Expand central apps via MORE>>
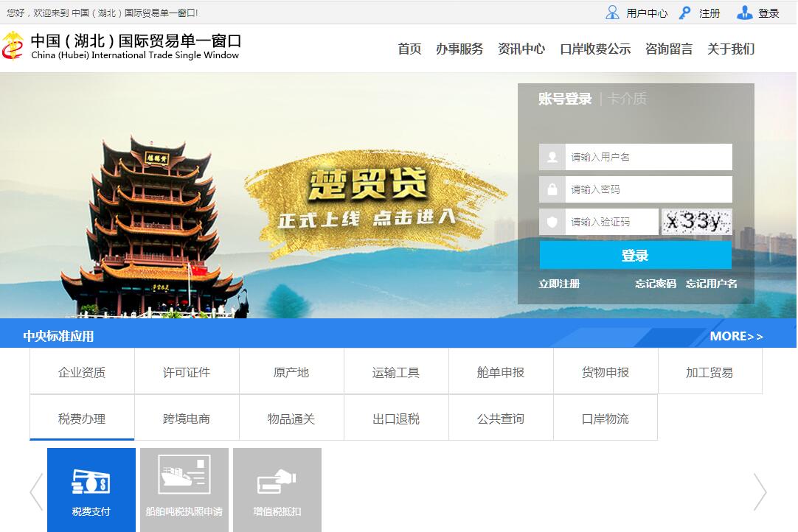This screenshot has width=798, height=532. (x=736, y=336)
